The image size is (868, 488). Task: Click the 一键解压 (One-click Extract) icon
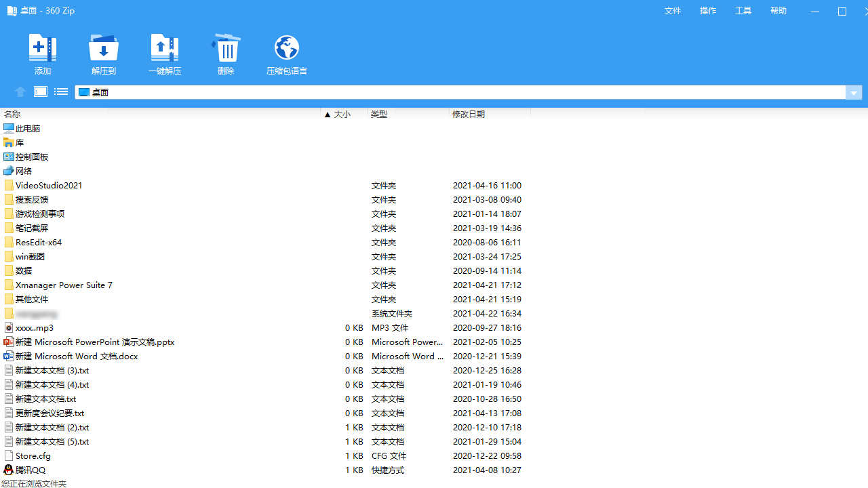tap(164, 54)
